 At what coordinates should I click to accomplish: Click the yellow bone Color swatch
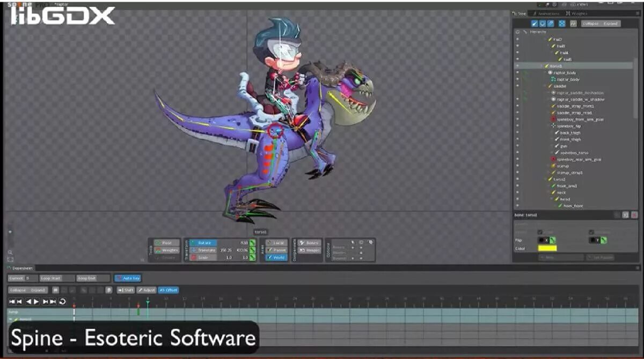point(547,248)
